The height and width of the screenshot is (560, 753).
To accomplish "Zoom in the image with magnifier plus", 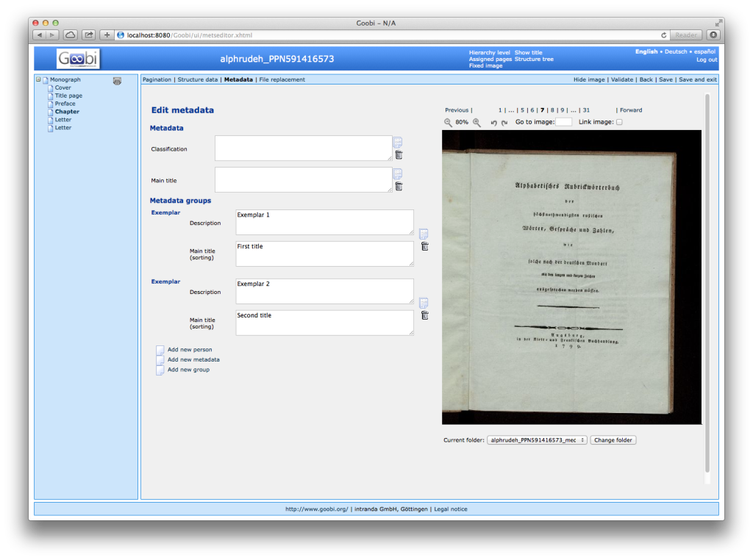I will (x=477, y=123).
